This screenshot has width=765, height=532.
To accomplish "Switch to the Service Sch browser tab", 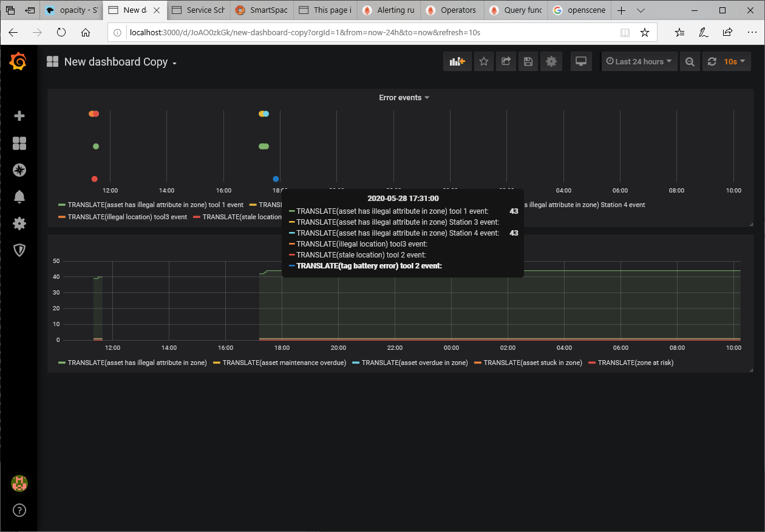I will click(198, 10).
